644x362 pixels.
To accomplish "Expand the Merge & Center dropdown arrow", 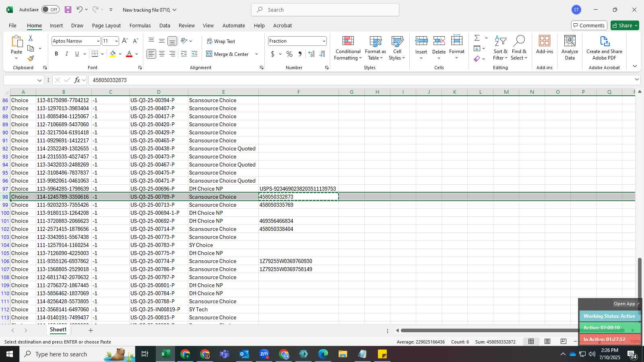I will [x=256, y=54].
